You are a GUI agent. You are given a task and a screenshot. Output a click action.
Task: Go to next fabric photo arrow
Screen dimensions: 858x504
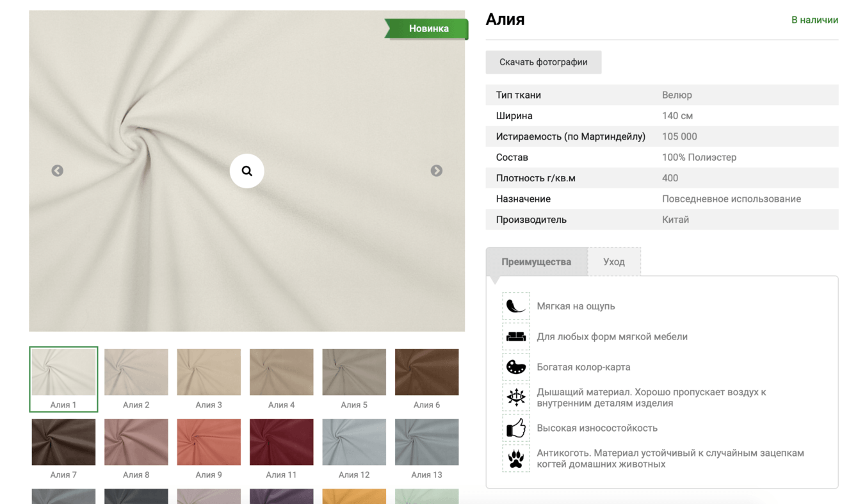tap(436, 171)
